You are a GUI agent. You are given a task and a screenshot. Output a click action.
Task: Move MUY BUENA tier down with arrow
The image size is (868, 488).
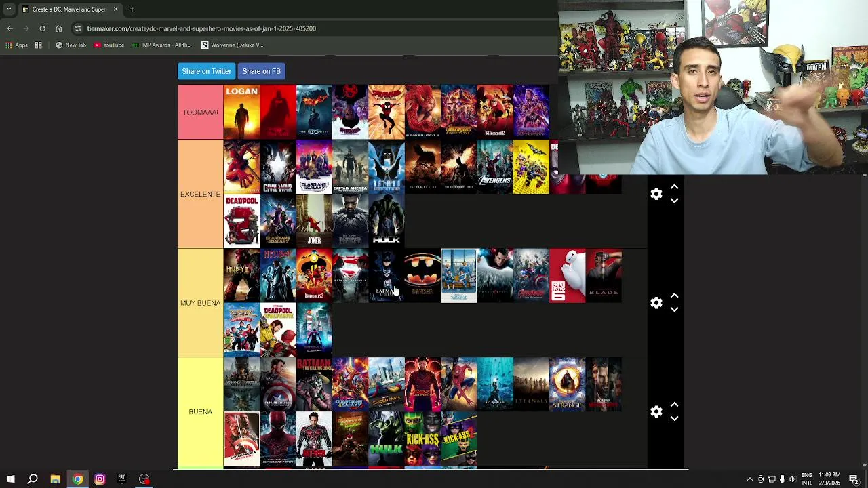coord(674,310)
